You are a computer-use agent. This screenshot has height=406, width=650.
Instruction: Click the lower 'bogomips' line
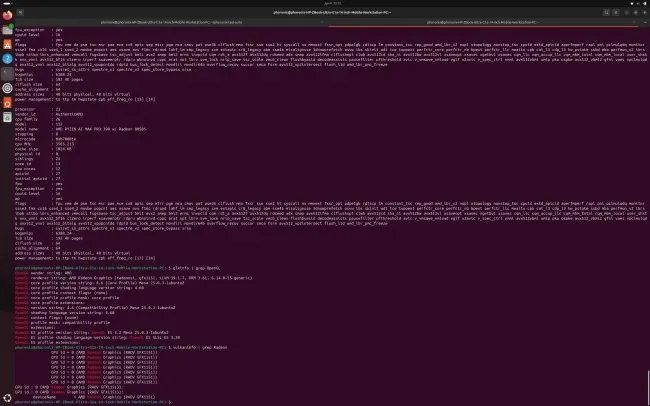[x=43, y=233]
